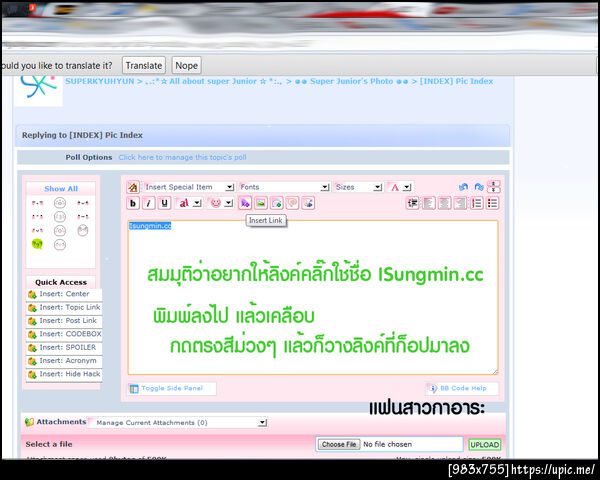Image resolution: width=600 pixels, height=480 pixels.
Task: Select Insert: Hide Hack in Quick Access
Action: click(x=64, y=374)
